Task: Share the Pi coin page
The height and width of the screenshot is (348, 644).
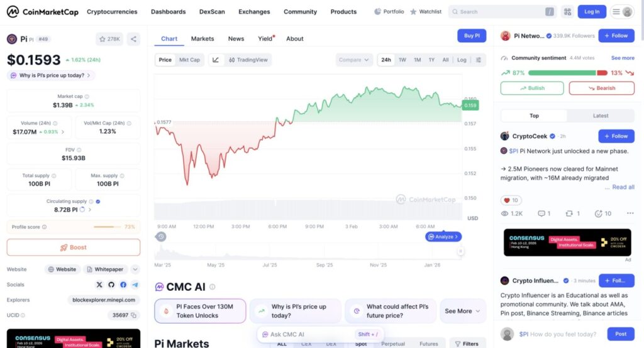Action: click(133, 39)
